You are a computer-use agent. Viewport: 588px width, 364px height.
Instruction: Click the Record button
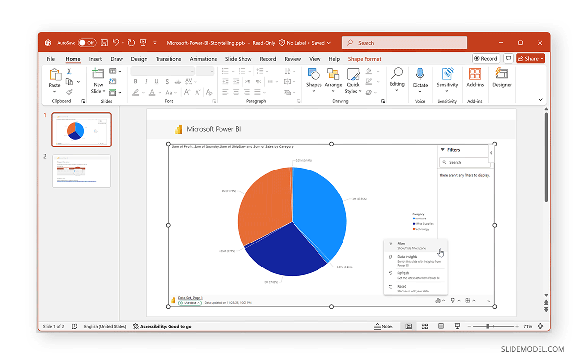pos(486,58)
